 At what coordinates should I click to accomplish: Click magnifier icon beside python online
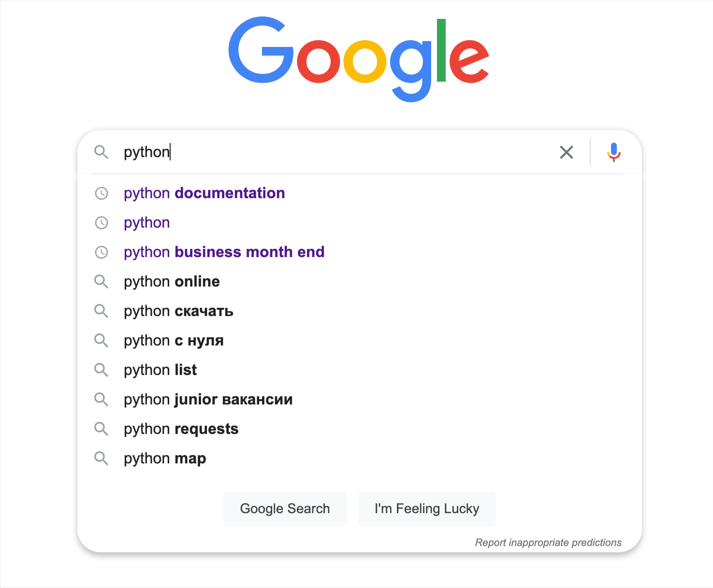[101, 281]
